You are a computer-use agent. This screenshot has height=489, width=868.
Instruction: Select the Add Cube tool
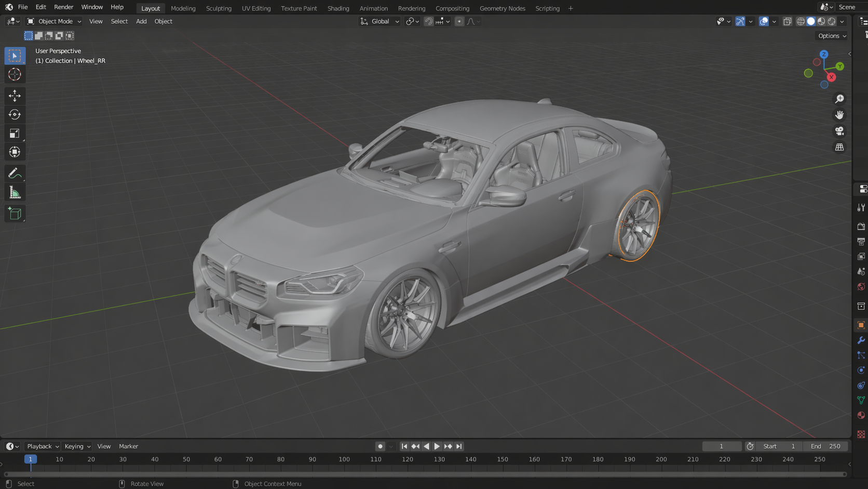[x=15, y=213]
